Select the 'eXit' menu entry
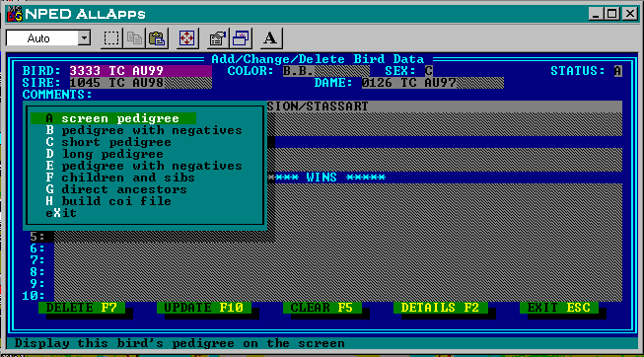This screenshot has width=644, height=357. (x=61, y=213)
